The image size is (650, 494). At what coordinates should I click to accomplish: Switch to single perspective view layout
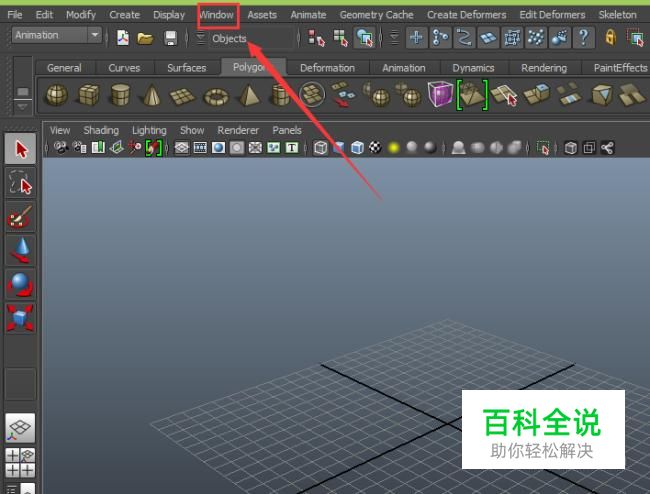20,428
